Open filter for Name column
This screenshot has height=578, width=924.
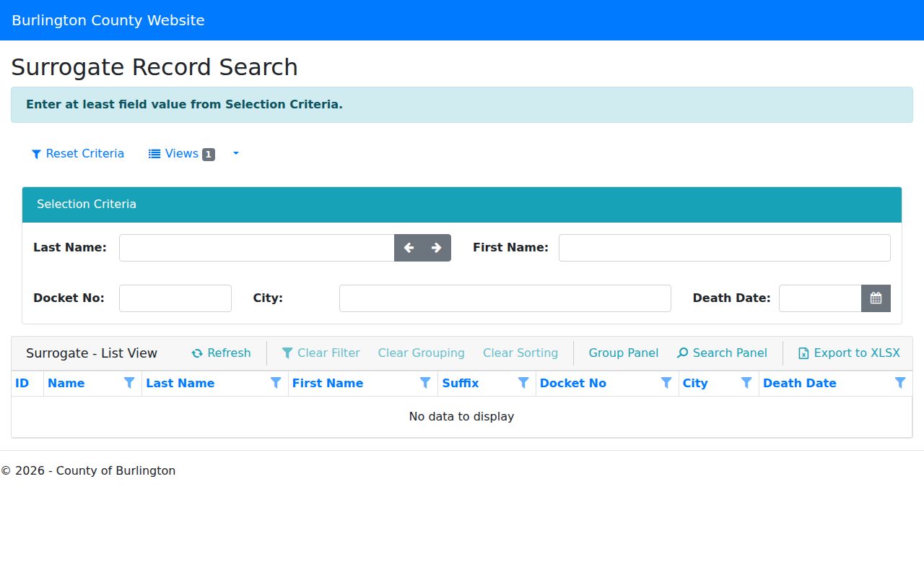pyautogui.click(x=129, y=383)
